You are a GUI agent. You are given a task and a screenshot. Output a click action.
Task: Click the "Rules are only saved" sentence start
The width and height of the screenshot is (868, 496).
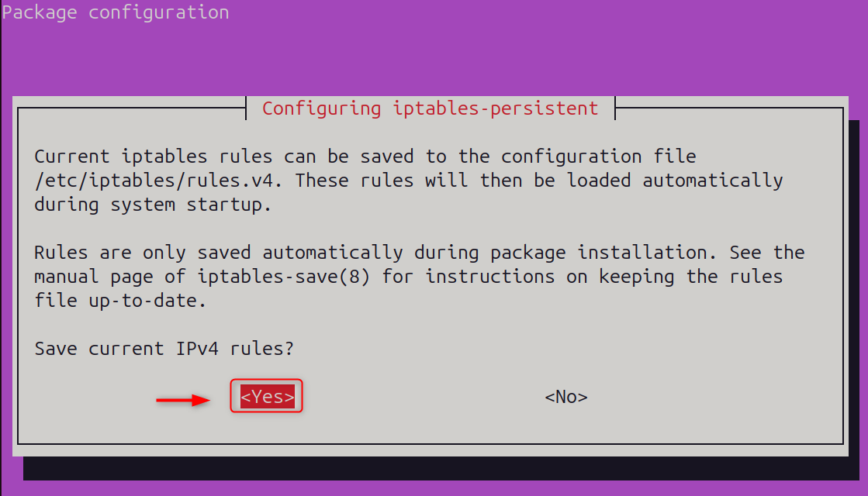tap(143, 253)
